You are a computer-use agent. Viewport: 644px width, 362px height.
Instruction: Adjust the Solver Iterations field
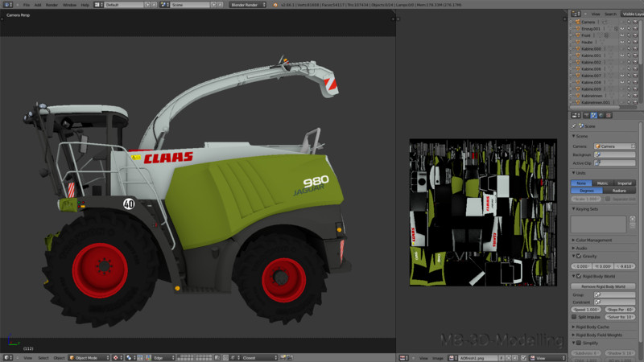pyautogui.click(x=620, y=317)
